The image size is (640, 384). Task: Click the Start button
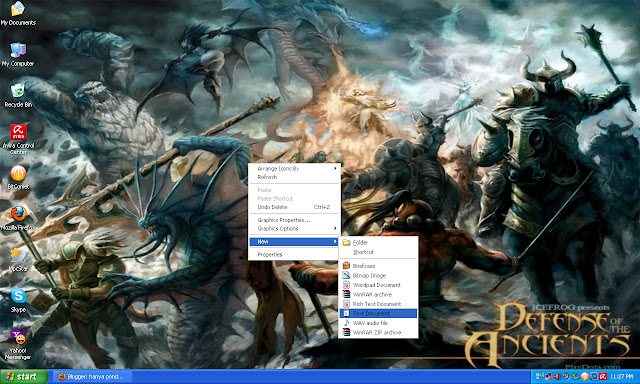tap(24, 377)
